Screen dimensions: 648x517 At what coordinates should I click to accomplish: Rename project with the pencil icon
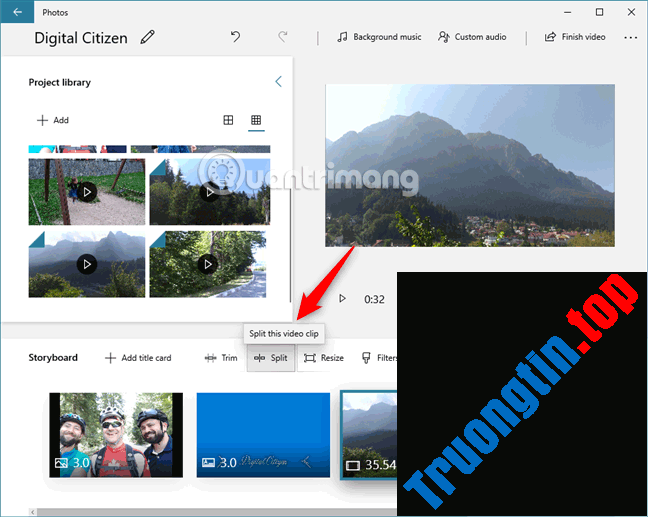pyautogui.click(x=148, y=37)
